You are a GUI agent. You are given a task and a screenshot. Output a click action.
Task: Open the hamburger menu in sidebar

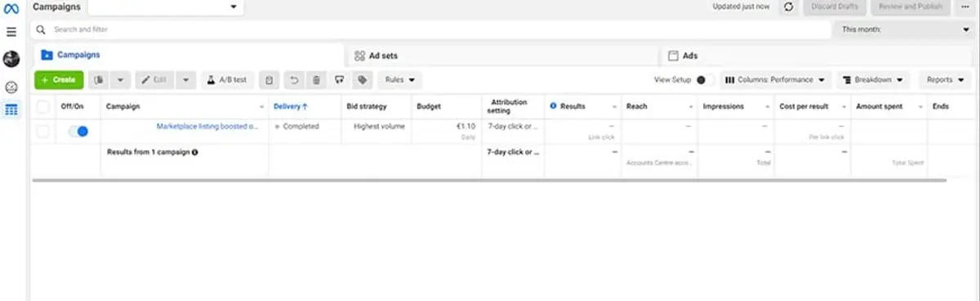click(x=11, y=32)
